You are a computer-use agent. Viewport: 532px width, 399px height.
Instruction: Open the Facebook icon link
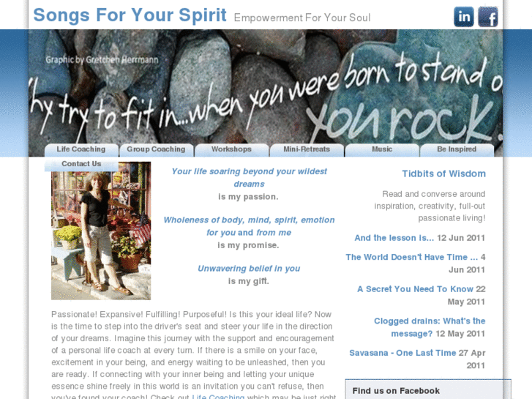[488, 16]
